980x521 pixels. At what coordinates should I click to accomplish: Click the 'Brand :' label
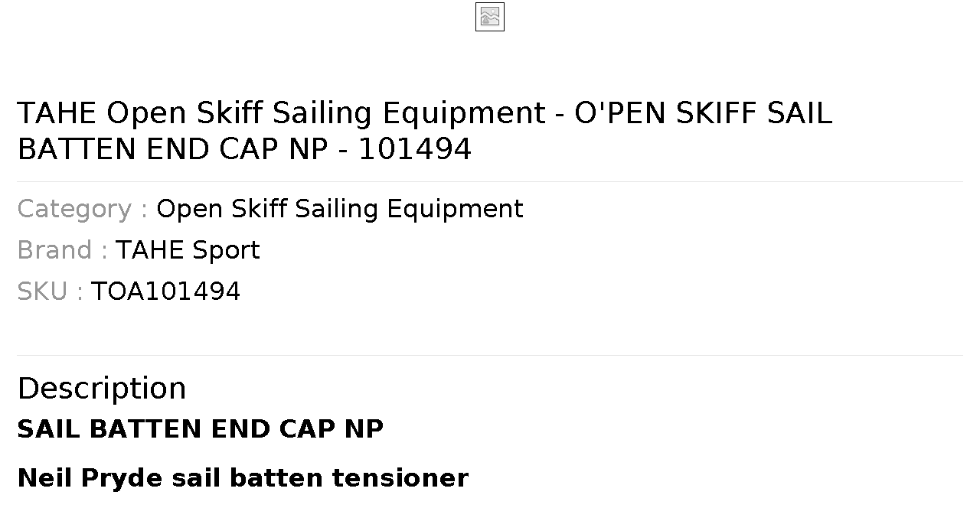(x=63, y=250)
